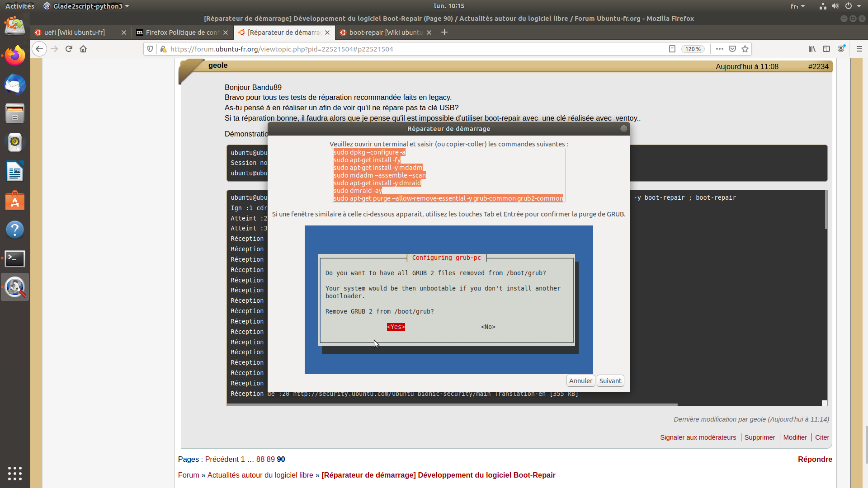The height and width of the screenshot is (488, 868).
Task: Open Terminal from the dock
Action: pyautogui.click(x=15, y=258)
